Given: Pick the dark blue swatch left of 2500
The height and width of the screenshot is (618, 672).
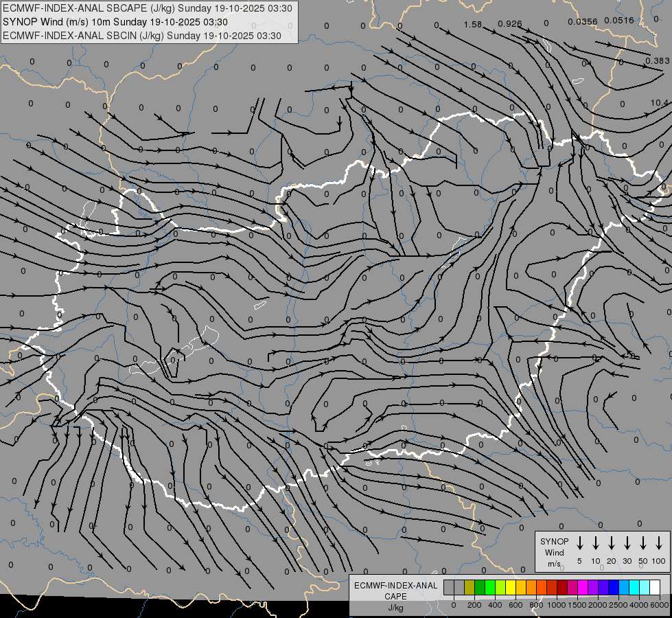Looking at the screenshot, I should click(614, 587).
